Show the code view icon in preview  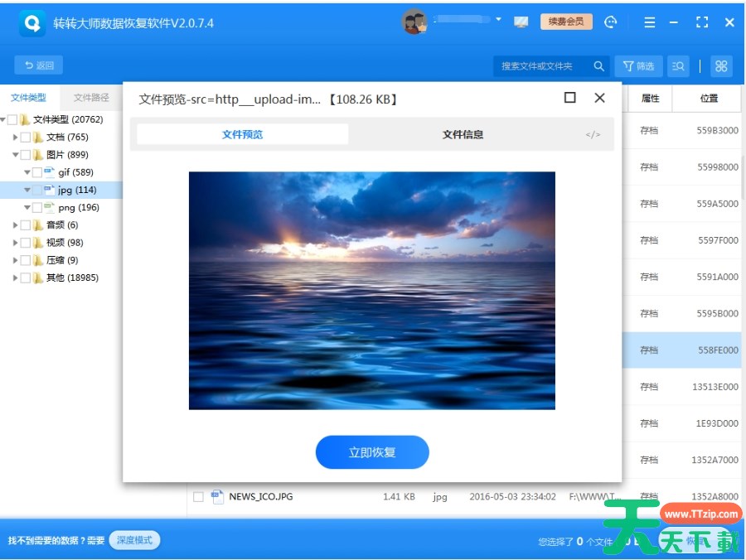coord(593,134)
